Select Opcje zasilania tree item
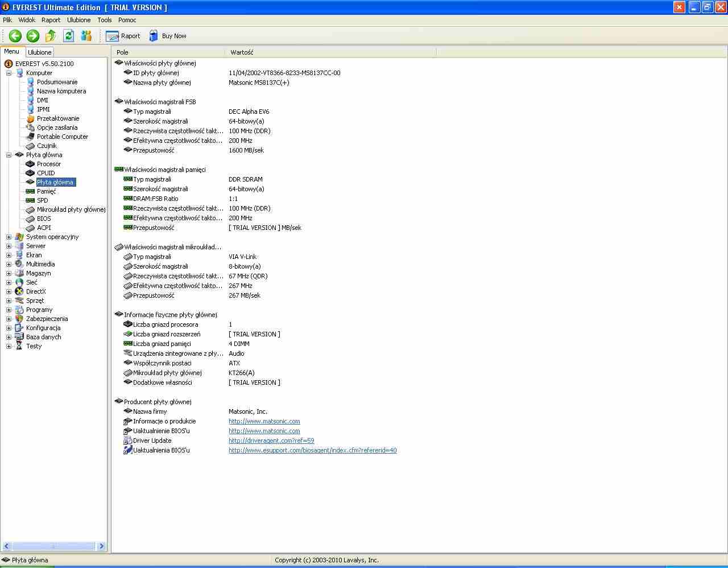 tap(57, 127)
